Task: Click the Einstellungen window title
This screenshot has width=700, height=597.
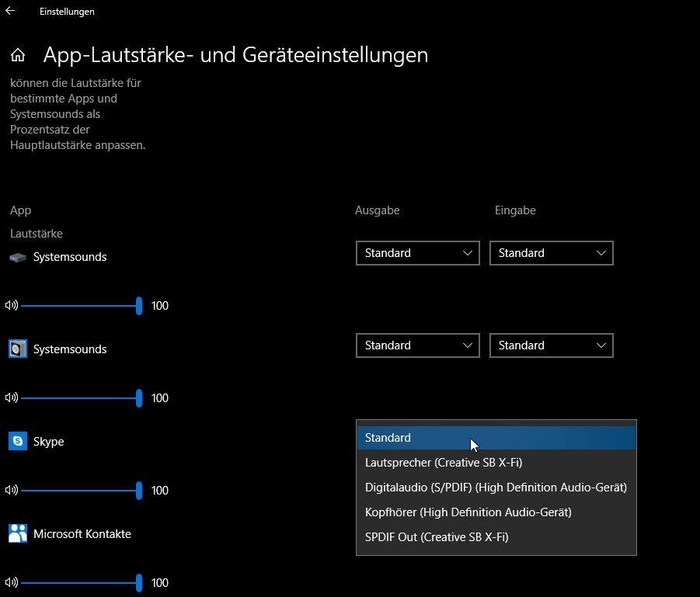Action: (x=67, y=12)
